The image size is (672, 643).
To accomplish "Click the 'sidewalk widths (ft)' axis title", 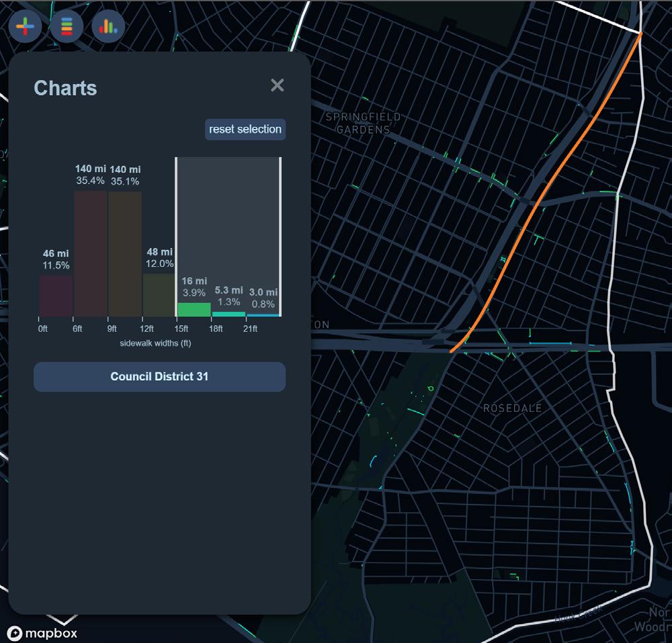I will point(156,343).
